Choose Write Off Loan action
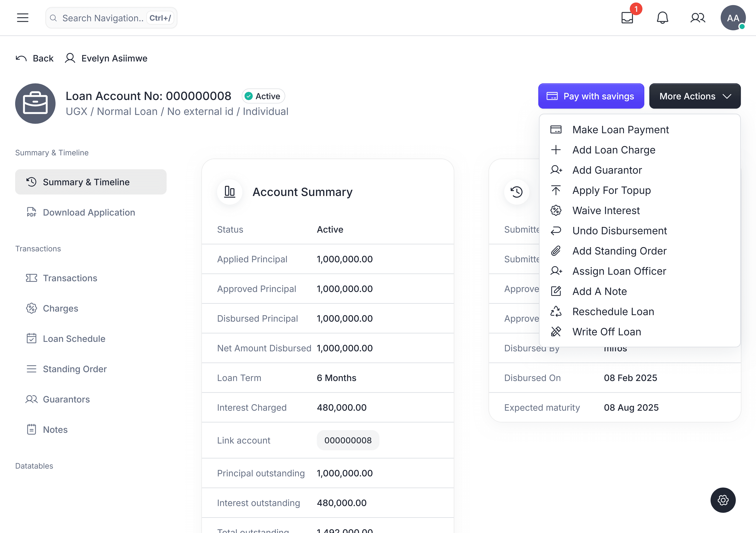 pyautogui.click(x=606, y=332)
